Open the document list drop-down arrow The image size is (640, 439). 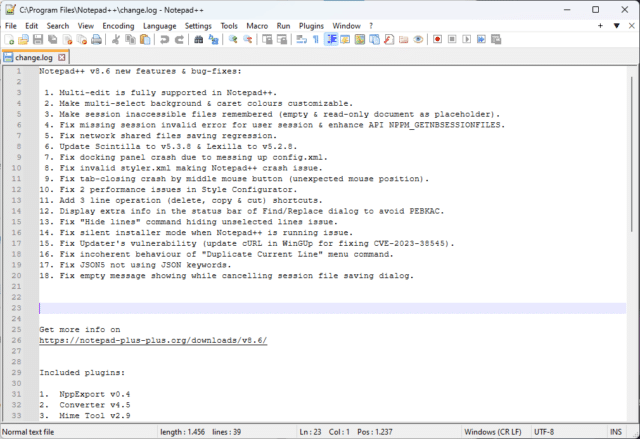[616, 26]
